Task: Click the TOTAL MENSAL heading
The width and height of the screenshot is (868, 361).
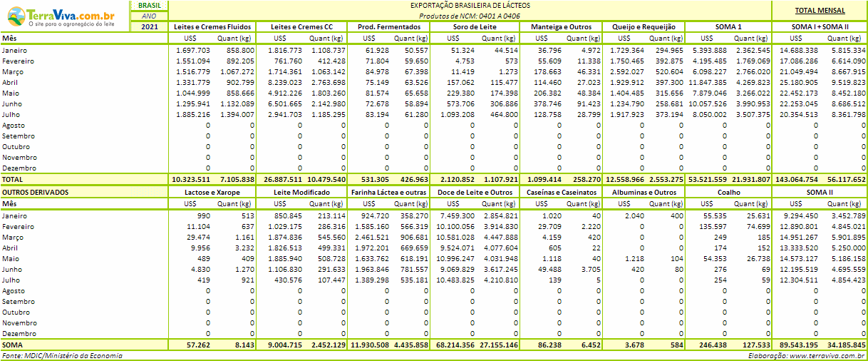Action: [820, 11]
